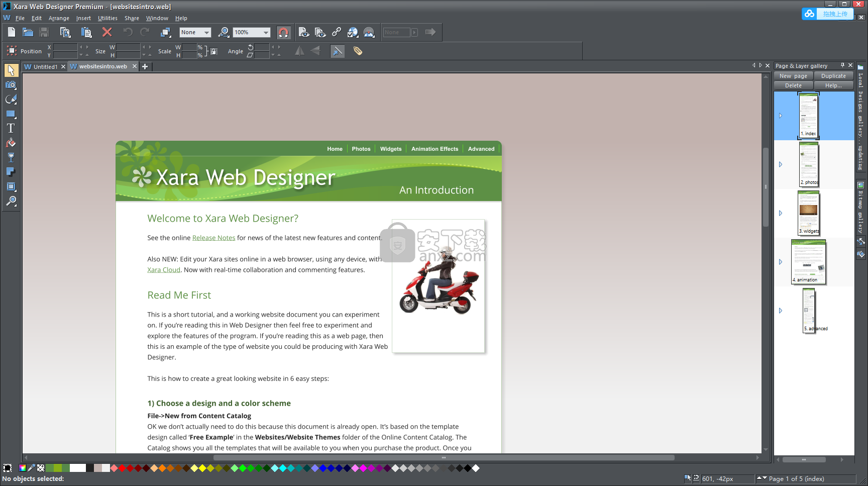
Task: Click the Photos navigation link
Action: coord(361,149)
